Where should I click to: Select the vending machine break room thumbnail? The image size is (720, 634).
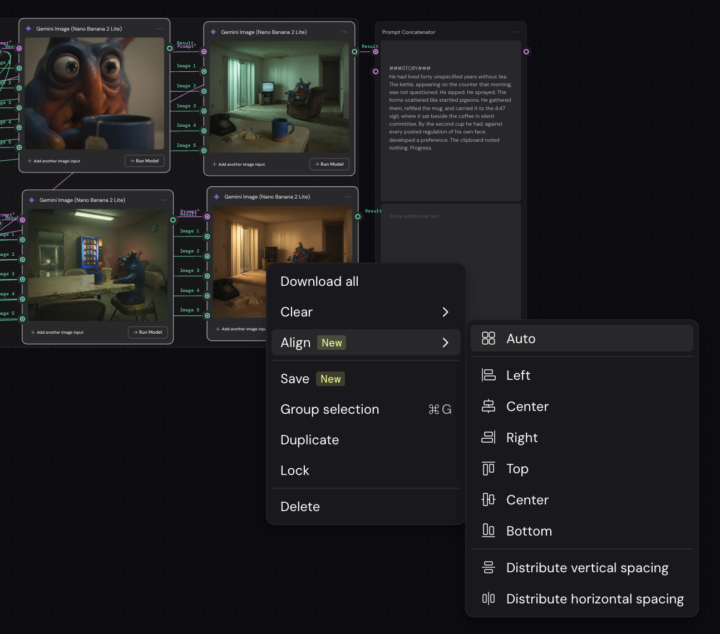98,265
